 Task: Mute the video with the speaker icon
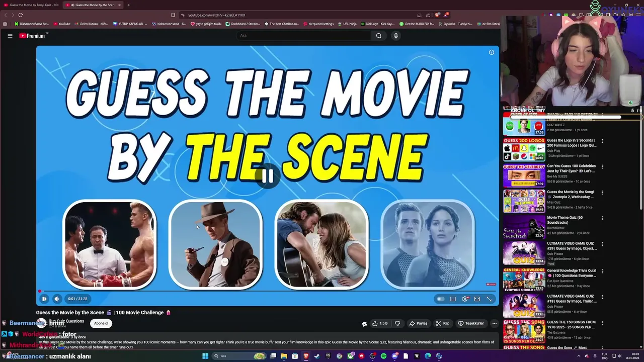coord(57,299)
